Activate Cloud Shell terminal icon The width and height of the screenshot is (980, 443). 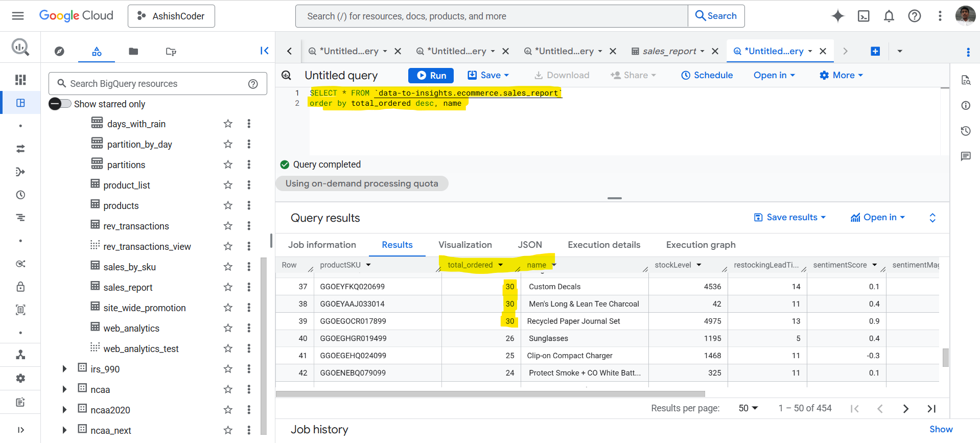tap(864, 16)
